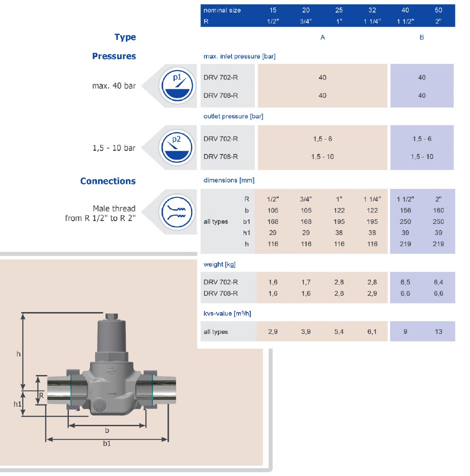Click the 'b1' width label under valve
This screenshot has width=470, height=476.
tap(107, 443)
